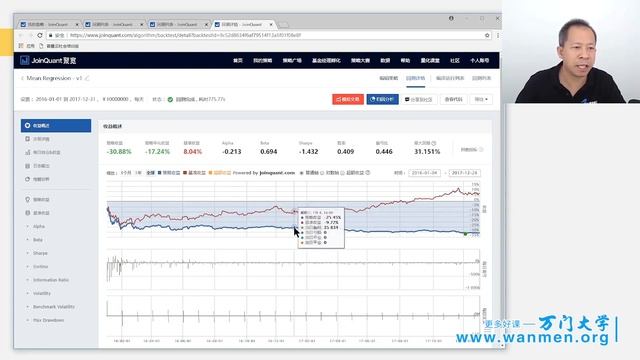The height and width of the screenshot is (360, 640).
Task: Click the second sidebar item icon below the highlighted one
Action: click(x=27, y=139)
